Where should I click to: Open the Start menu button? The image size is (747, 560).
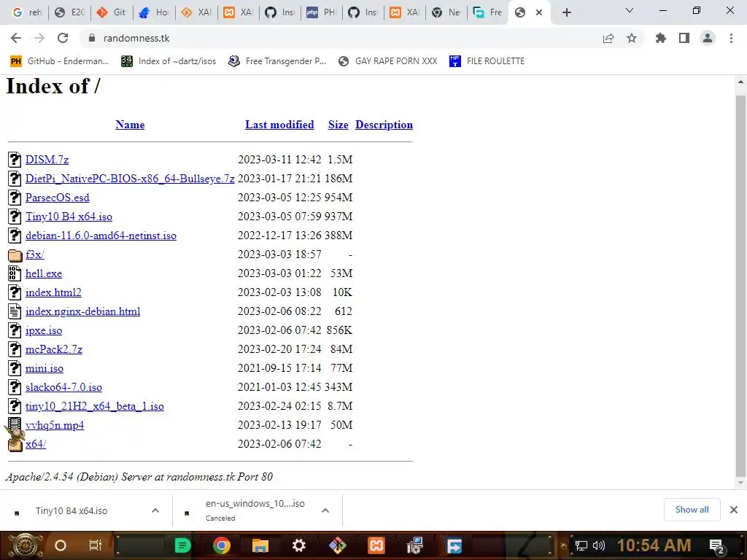coord(25,545)
